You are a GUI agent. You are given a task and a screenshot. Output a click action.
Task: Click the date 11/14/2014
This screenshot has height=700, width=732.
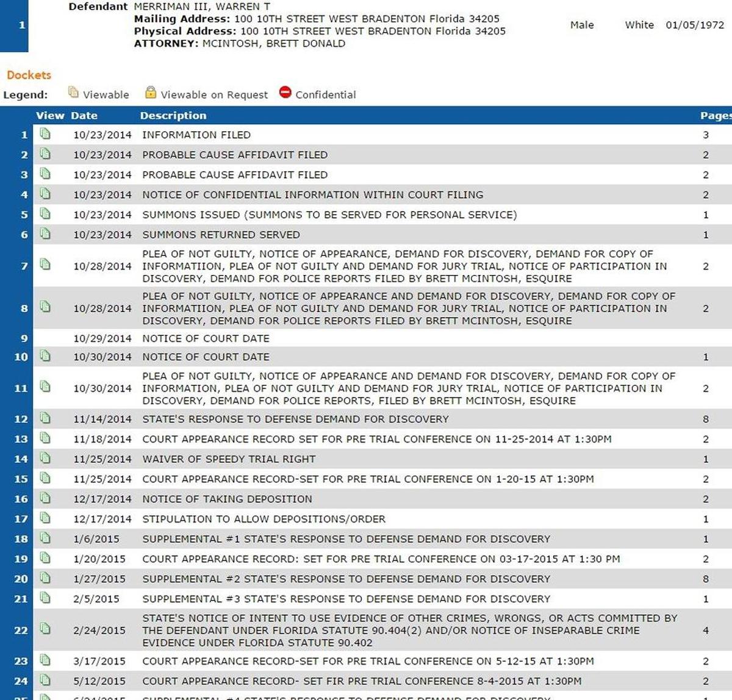point(102,420)
